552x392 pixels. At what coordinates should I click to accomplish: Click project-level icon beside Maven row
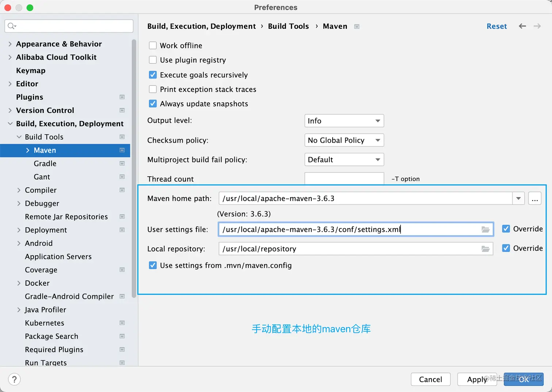coord(122,150)
